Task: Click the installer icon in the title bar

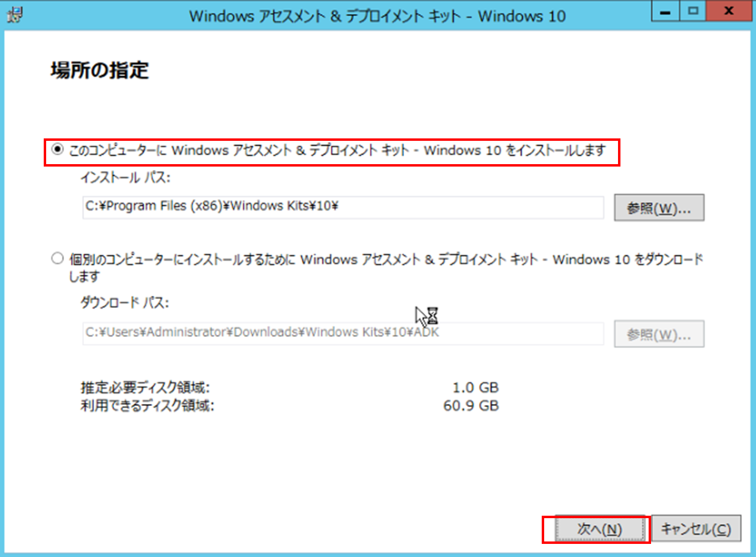Action: pyautogui.click(x=15, y=15)
